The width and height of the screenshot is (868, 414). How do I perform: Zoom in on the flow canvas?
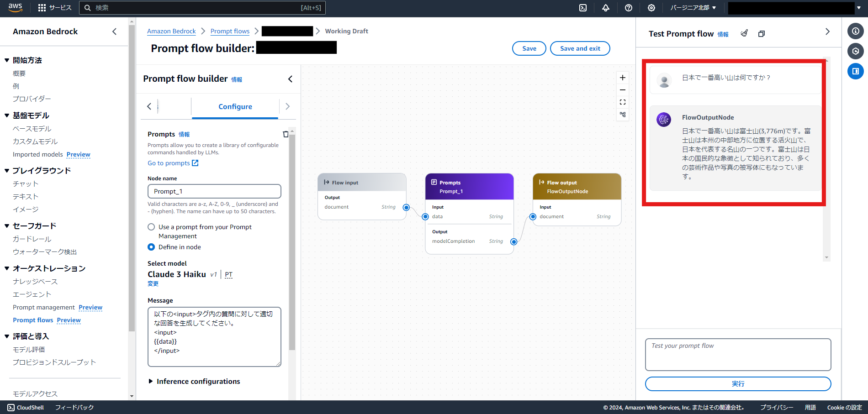623,78
